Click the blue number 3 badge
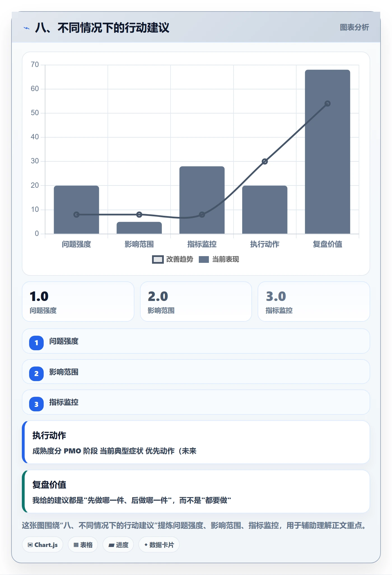 coord(36,404)
